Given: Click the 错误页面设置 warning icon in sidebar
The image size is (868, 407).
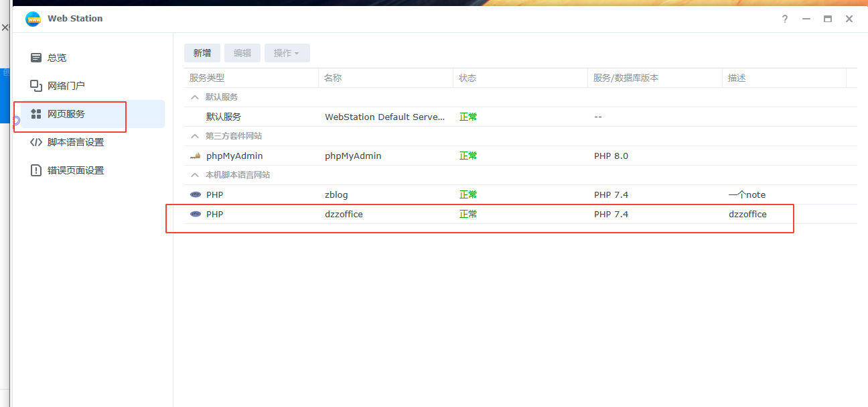Looking at the screenshot, I should (x=36, y=170).
